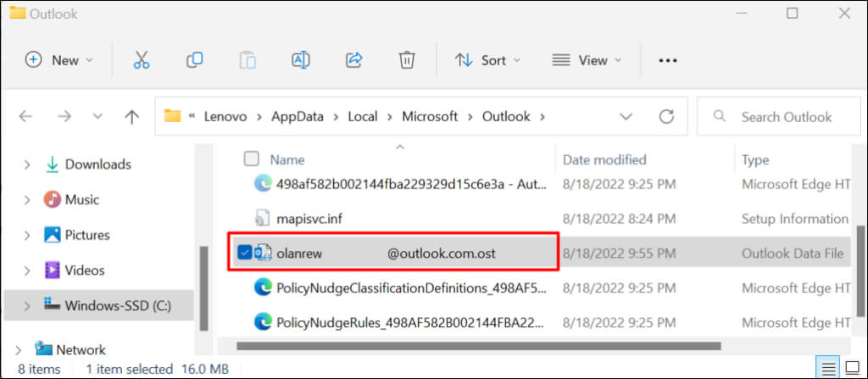Select Downloads in navigation pane
Viewport: 868px width, 379px height.
98,164
